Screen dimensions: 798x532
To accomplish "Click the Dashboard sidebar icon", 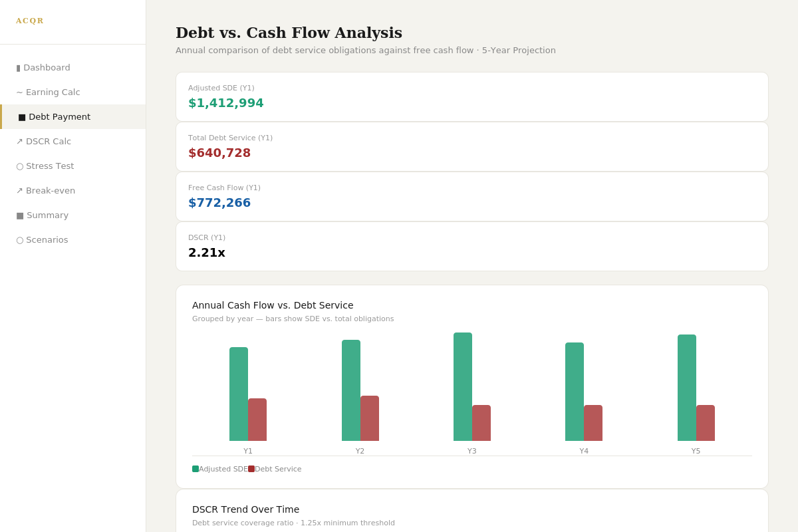I will click(x=19, y=68).
